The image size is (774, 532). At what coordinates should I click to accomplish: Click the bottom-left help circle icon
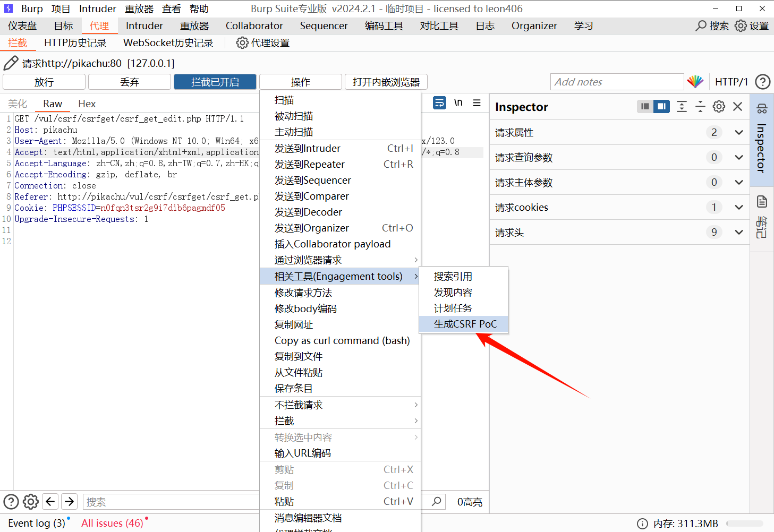pyautogui.click(x=11, y=502)
